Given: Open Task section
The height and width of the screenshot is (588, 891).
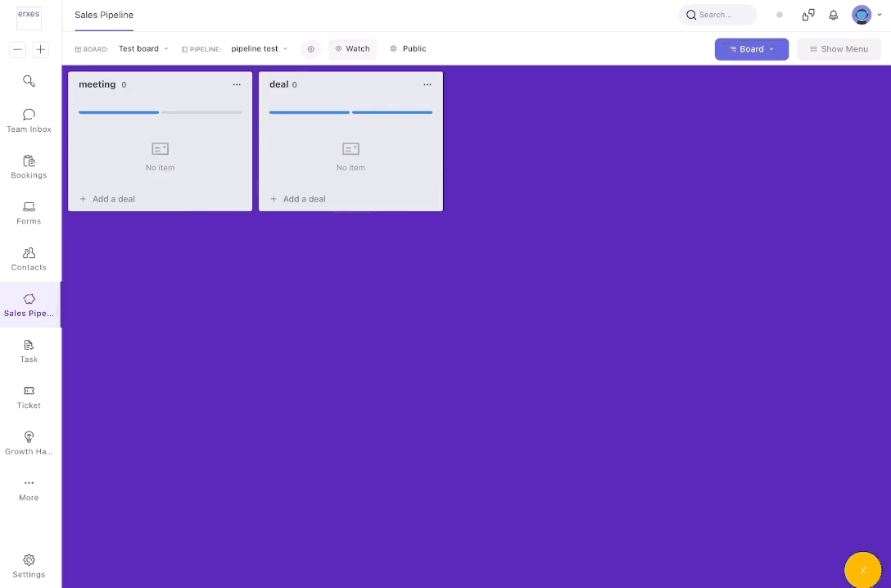Looking at the screenshot, I should click(29, 351).
